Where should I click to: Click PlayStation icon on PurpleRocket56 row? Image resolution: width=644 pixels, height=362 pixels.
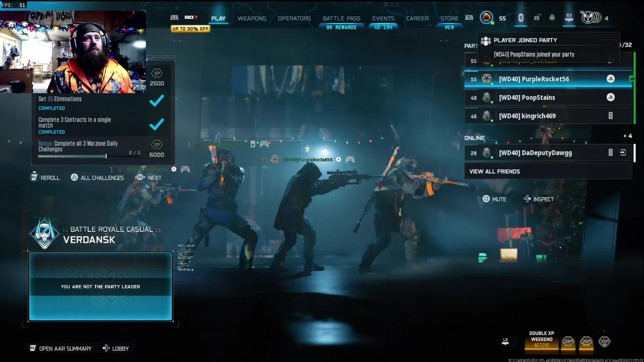610,79
